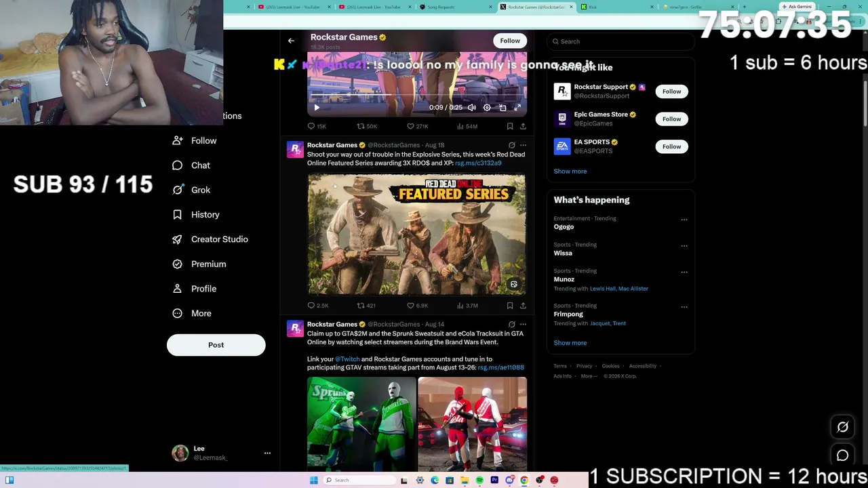Image resolution: width=868 pixels, height=488 pixels.
Task: Open Premium in the sidebar
Action: [199, 264]
